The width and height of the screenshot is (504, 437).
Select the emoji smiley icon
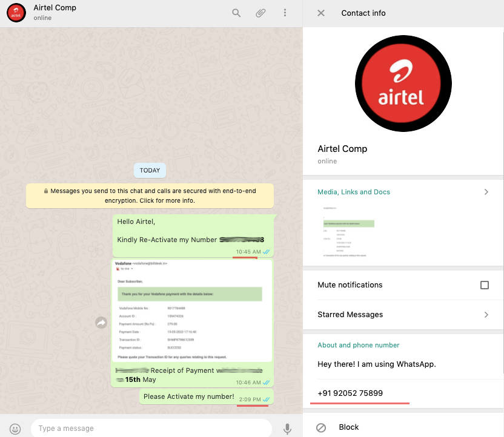pos(16,428)
